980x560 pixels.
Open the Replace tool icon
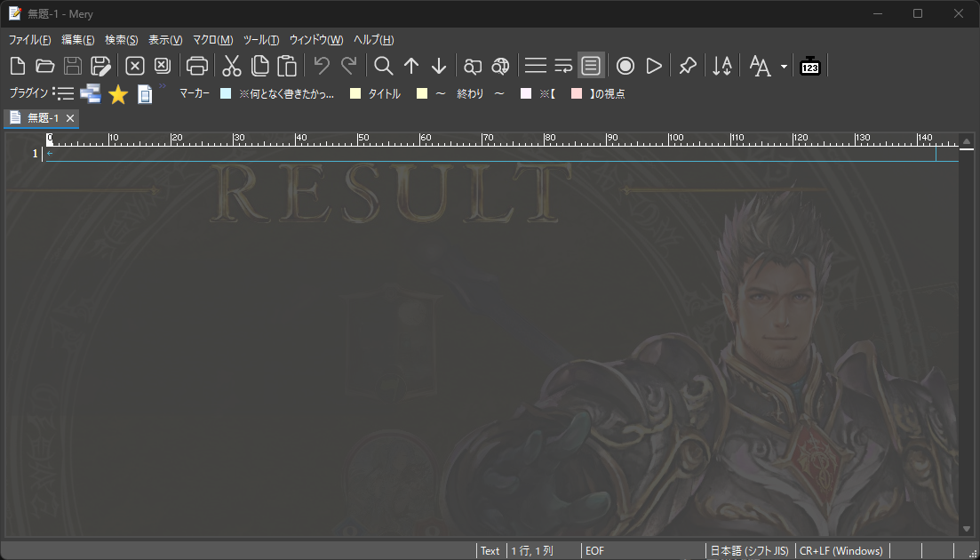[x=474, y=66]
